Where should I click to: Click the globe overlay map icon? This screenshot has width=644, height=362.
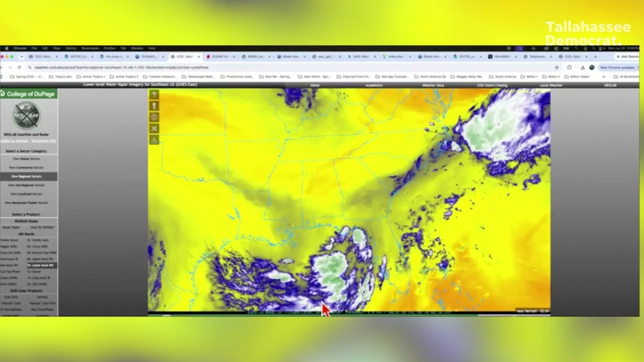click(154, 117)
